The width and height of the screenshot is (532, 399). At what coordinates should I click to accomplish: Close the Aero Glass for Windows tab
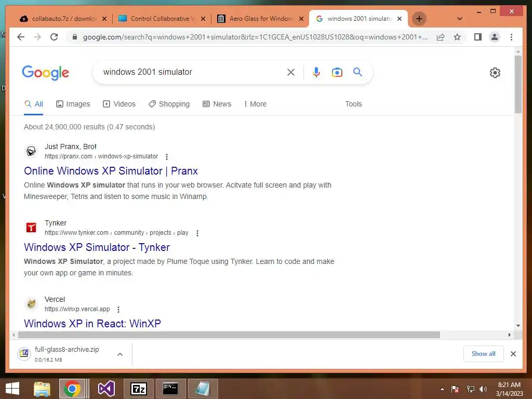pos(301,19)
